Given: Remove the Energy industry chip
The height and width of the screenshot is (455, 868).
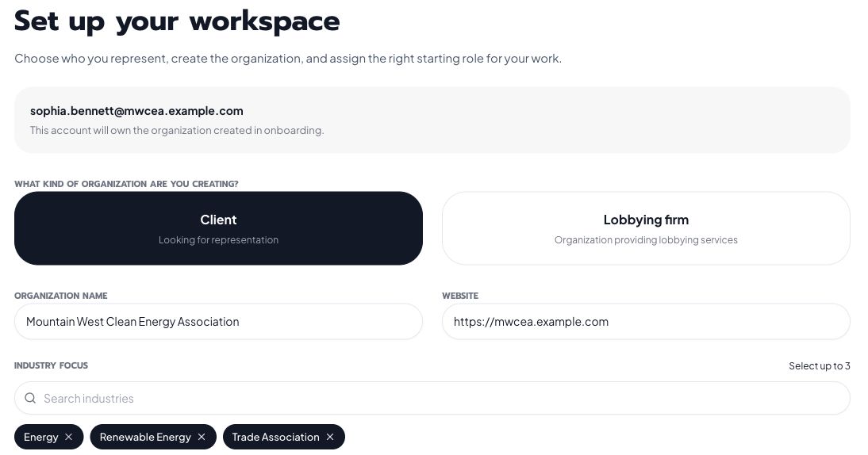Looking at the screenshot, I should click(69, 437).
